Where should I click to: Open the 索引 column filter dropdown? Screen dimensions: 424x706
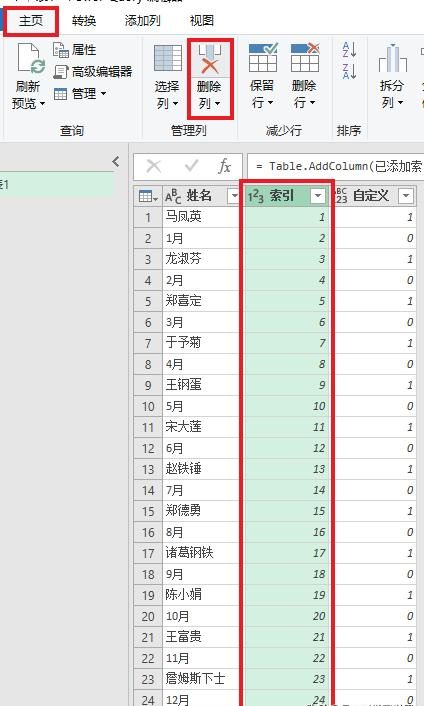(x=318, y=196)
